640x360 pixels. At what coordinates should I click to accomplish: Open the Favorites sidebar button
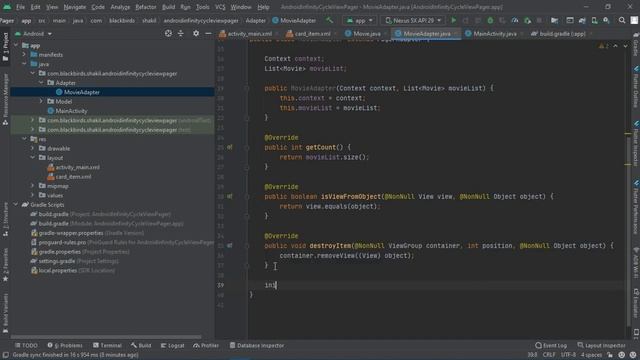point(5,266)
